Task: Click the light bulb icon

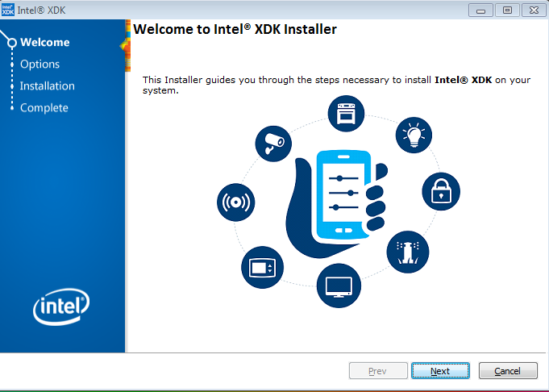Action: click(414, 135)
